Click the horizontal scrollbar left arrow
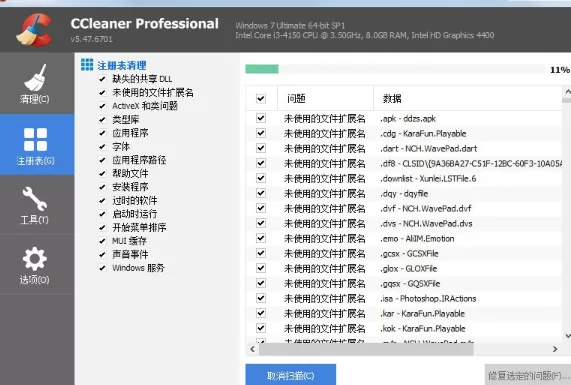Image resolution: width=571 pixels, height=385 pixels. click(252, 349)
